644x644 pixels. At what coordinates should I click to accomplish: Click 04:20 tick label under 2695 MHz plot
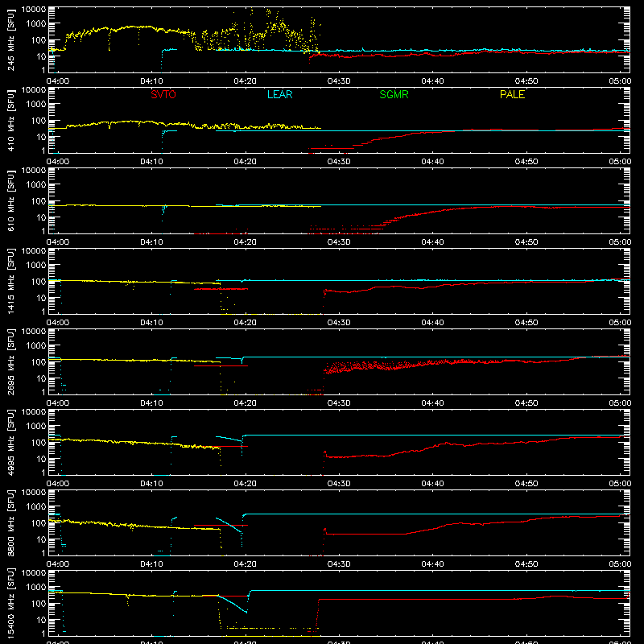pyautogui.click(x=246, y=403)
